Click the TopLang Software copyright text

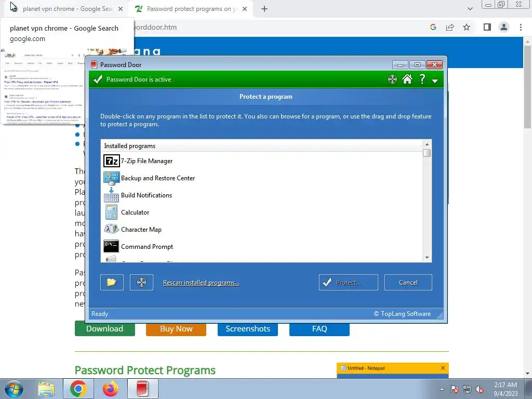403,314
